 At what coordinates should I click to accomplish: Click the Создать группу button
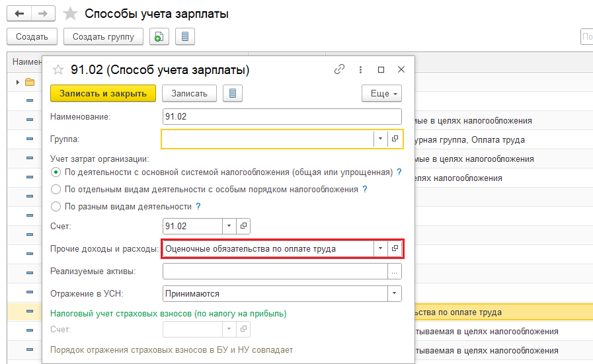click(x=103, y=37)
